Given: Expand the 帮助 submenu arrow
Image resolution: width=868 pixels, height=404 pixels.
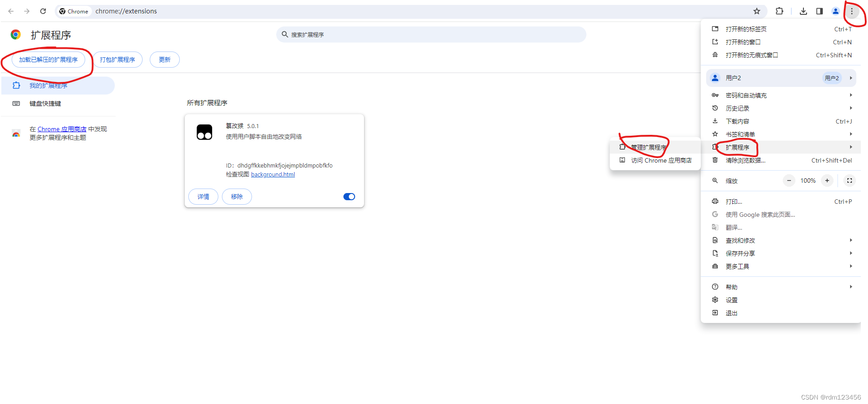Looking at the screenshot, I should coord(851,287).
